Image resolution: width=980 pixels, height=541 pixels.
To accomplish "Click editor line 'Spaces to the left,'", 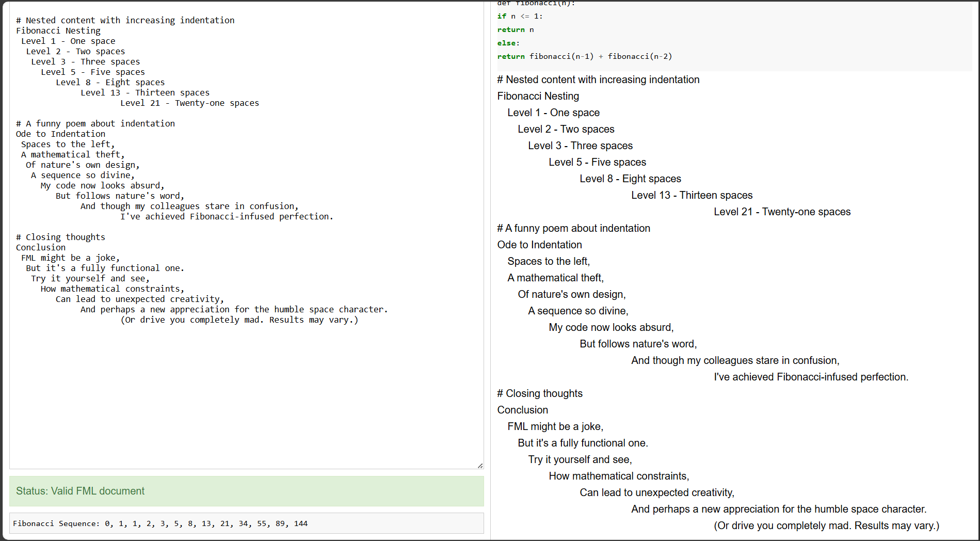I will [68, 145].
